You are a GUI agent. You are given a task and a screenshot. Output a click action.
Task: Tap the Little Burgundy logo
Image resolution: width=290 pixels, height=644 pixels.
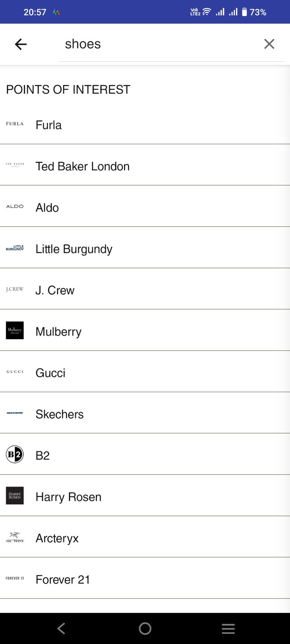15,248
